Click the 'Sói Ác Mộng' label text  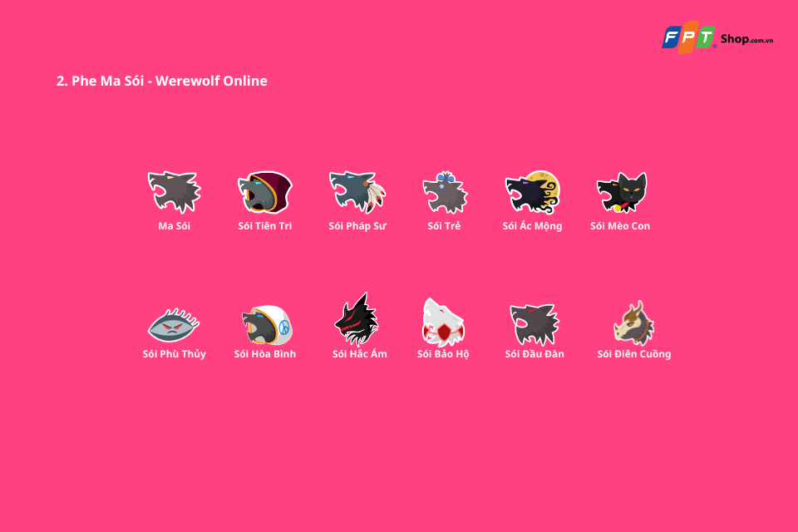point(532,226)
